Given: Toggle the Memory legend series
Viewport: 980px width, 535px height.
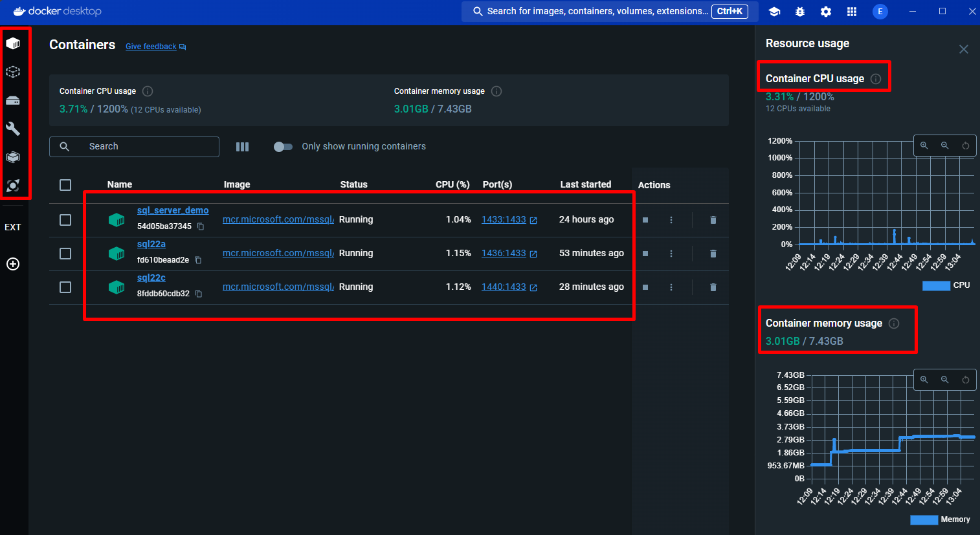Looking at the screenshot, I should pyautogui.click(x=940, y=519).
